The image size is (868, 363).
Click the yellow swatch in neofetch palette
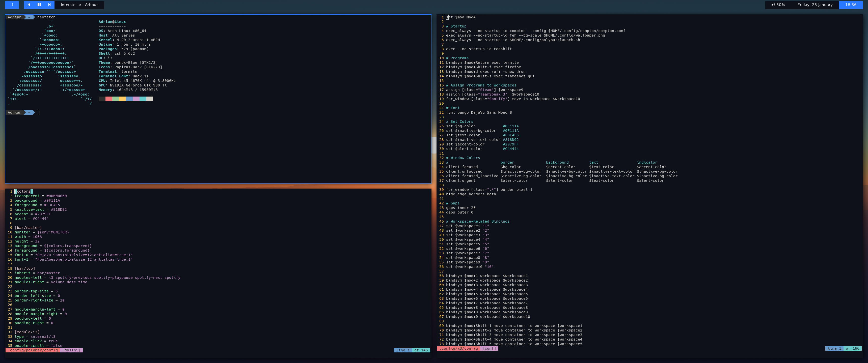point(122,99)
